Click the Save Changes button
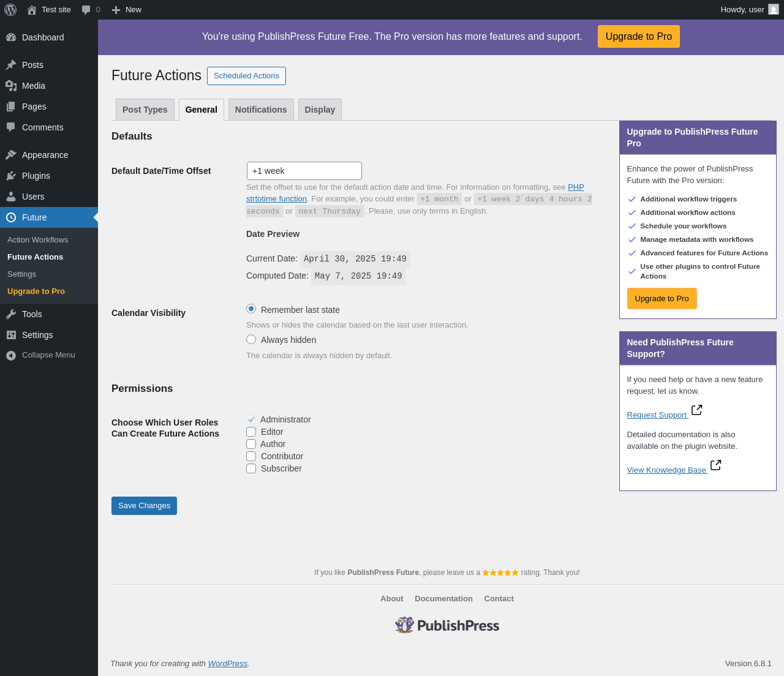Image resolution: width=784 pixels, height=676 pixels. (x=144, y=506)
